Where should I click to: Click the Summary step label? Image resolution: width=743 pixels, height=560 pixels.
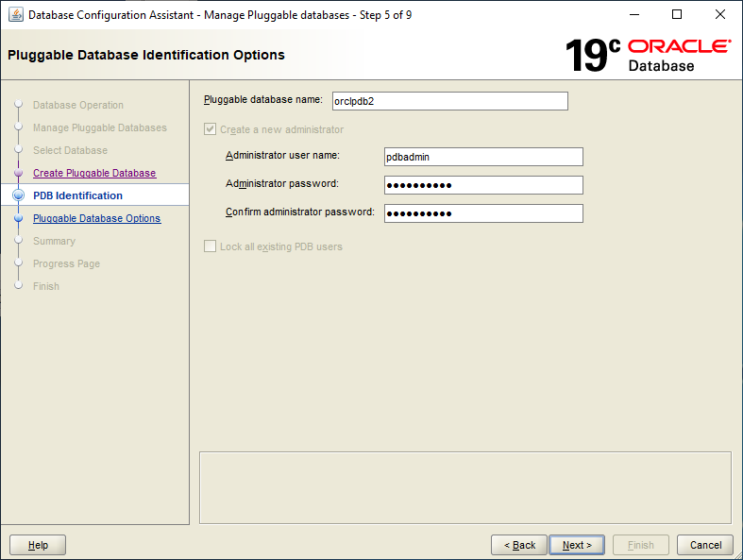pos(54,241)
